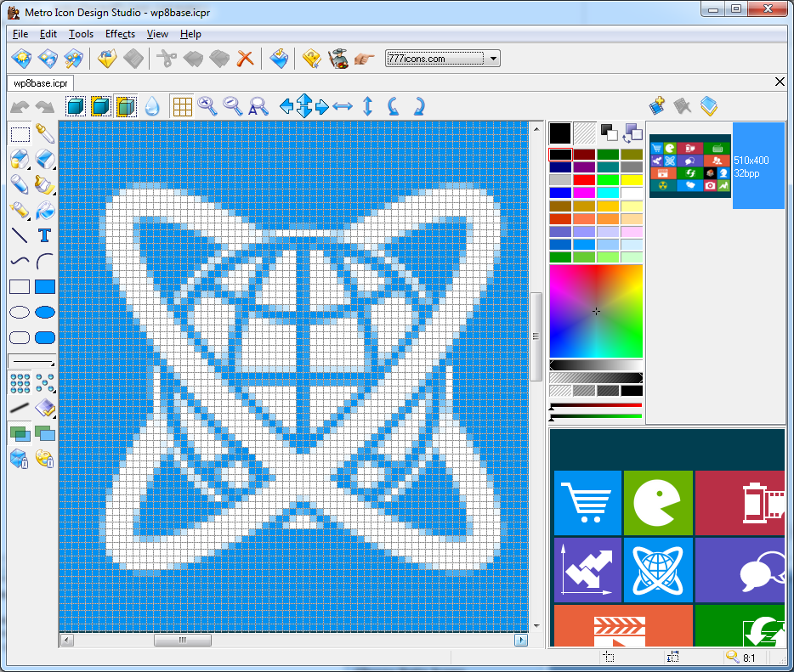Swap foreground and background colors

tap(633, 133)
